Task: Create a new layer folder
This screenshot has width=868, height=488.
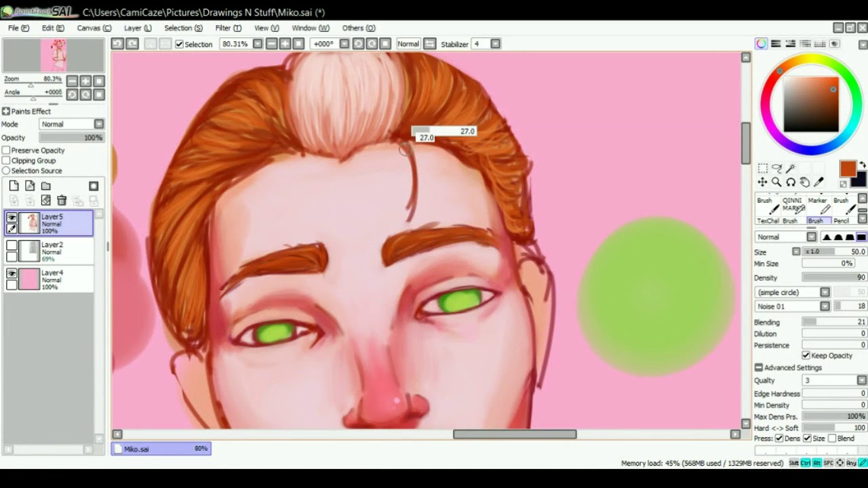Action: point(46,186)
